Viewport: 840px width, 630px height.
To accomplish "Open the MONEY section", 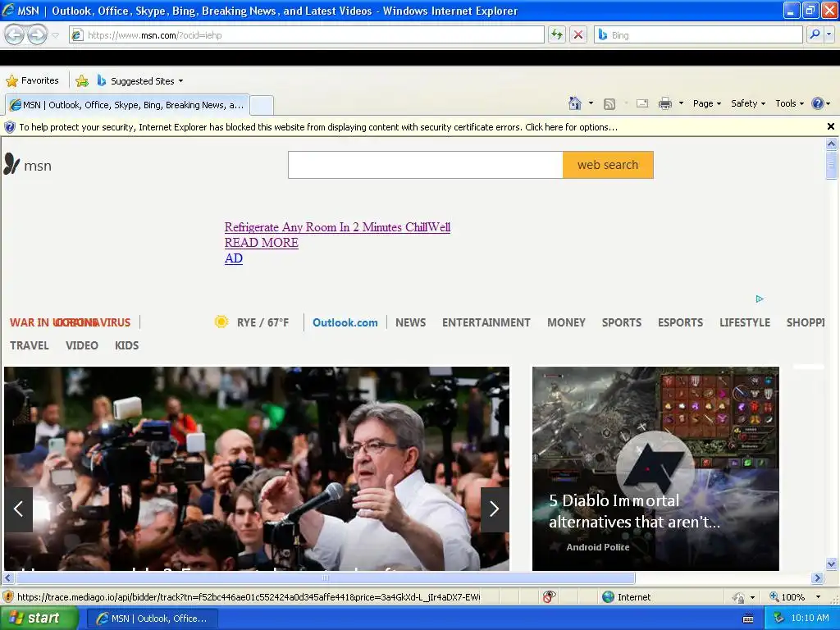I will point(566,322).
